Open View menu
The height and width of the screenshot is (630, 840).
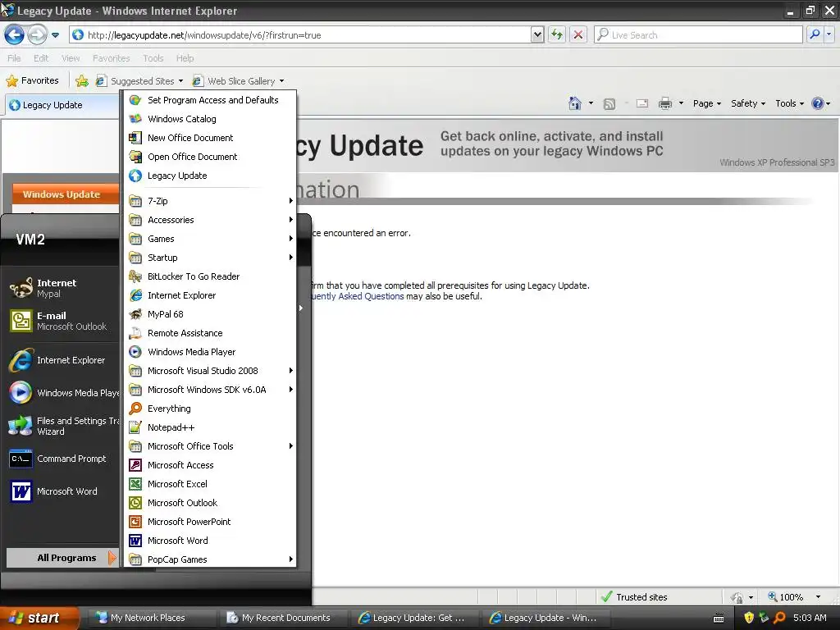71,58
